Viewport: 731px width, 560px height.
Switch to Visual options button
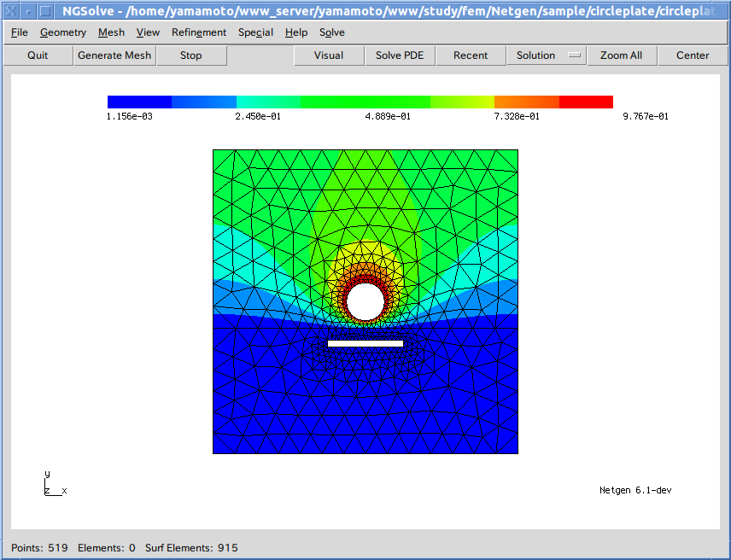(x=329, y=55)
